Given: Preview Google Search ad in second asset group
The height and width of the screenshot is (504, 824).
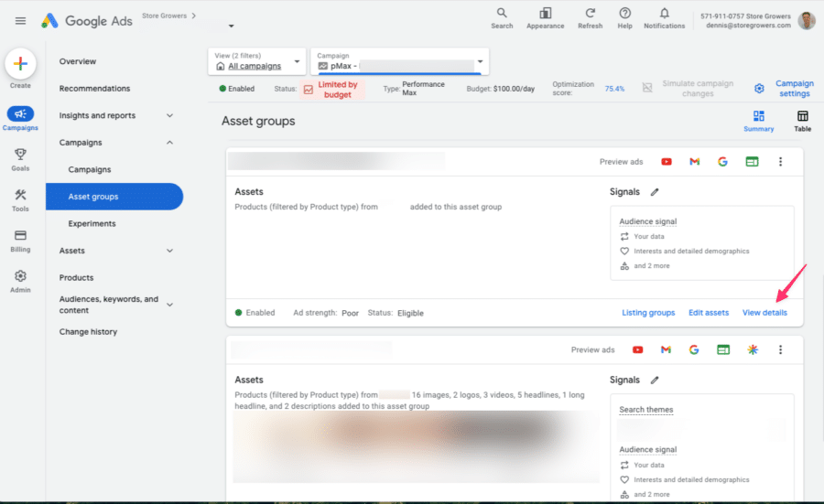Looking at the screenshot, I should pyautogui.click(x=694, y=349).
